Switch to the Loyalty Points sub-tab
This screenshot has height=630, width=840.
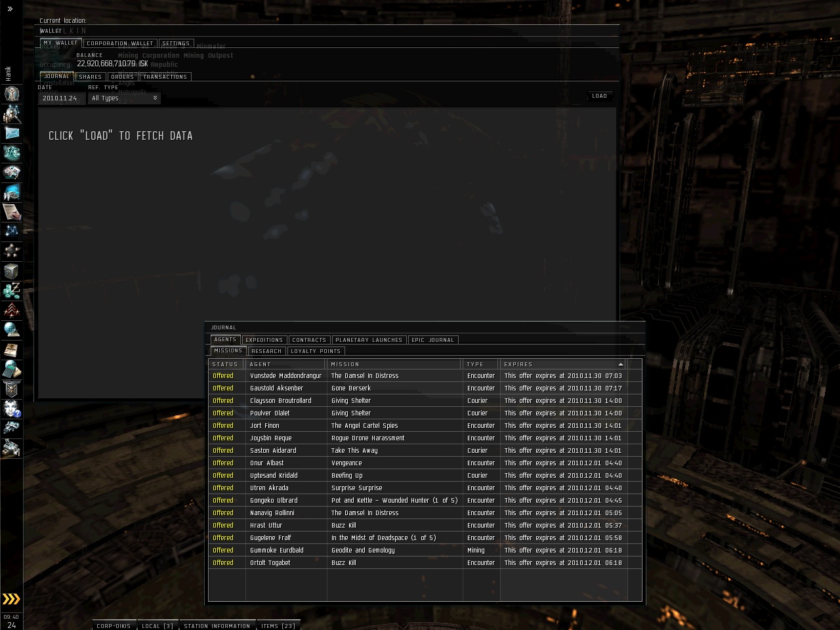(x=316, y=351)
